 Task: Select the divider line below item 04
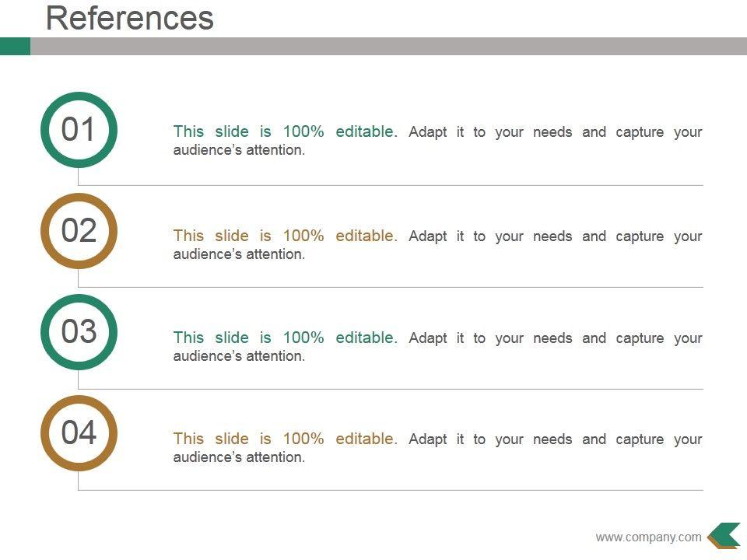tap(389, 490)
